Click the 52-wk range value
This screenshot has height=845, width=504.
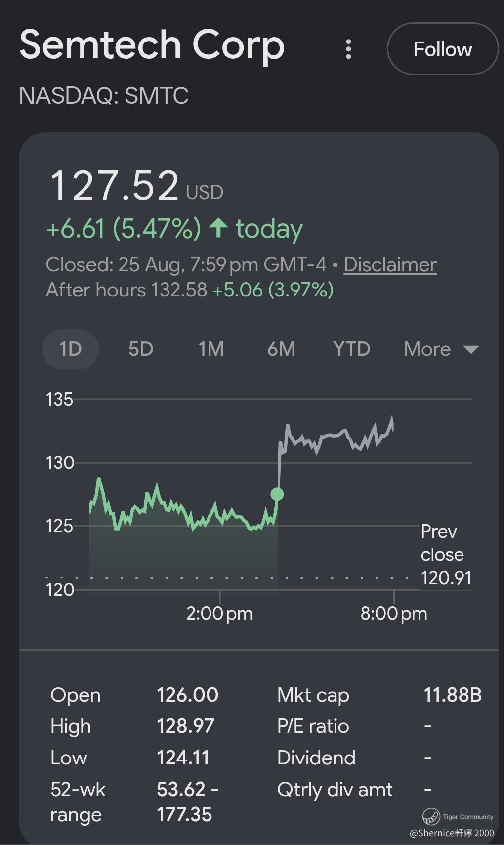188,802
